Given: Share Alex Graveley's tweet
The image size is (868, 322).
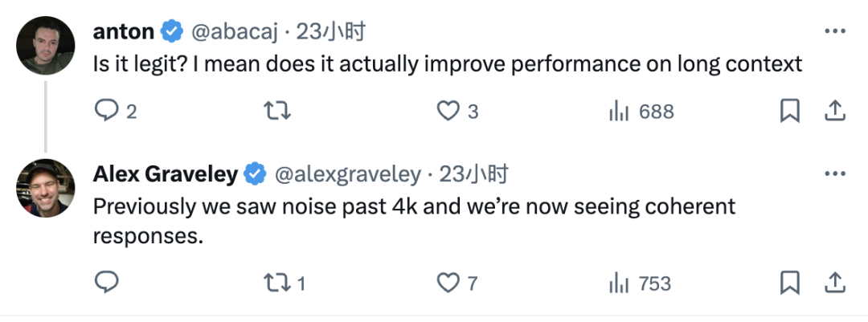Looking at the screenshot, I should (x=834, y=281).
